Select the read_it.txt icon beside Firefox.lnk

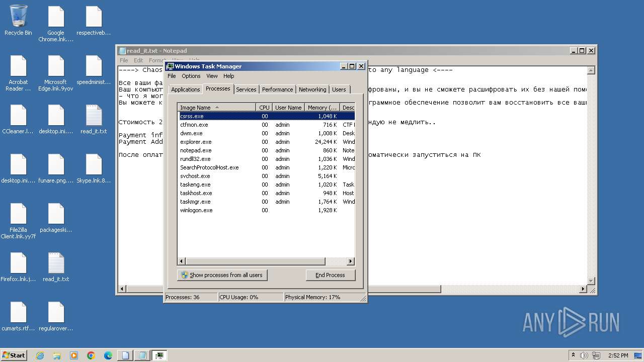point(56,267)
